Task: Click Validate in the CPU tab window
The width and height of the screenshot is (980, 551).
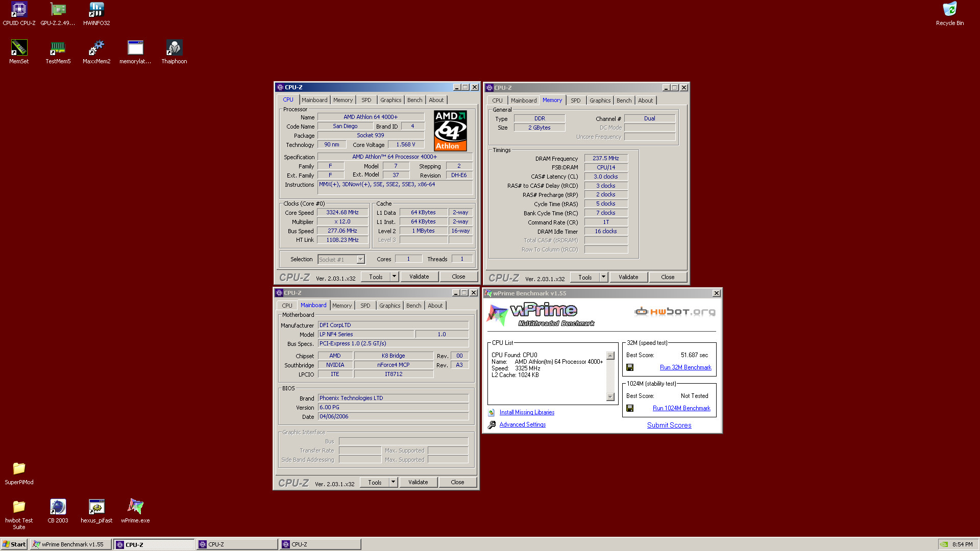Action: (419, 277)
